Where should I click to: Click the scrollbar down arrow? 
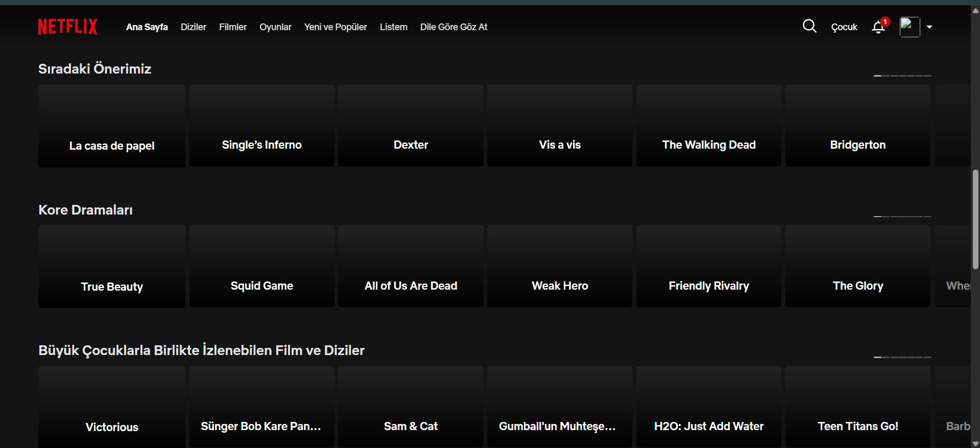[975, 443]
